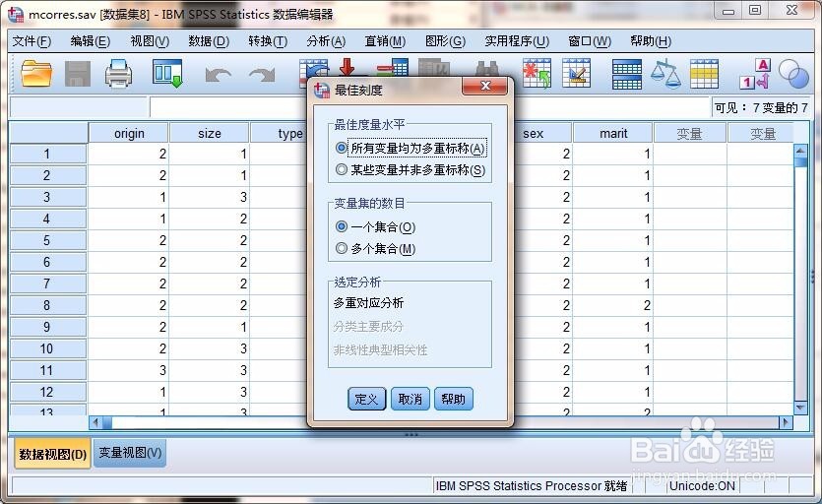Screen dimensions: 822x504
Task: Click the Define (定义) button
Action: tap(366, 399)
